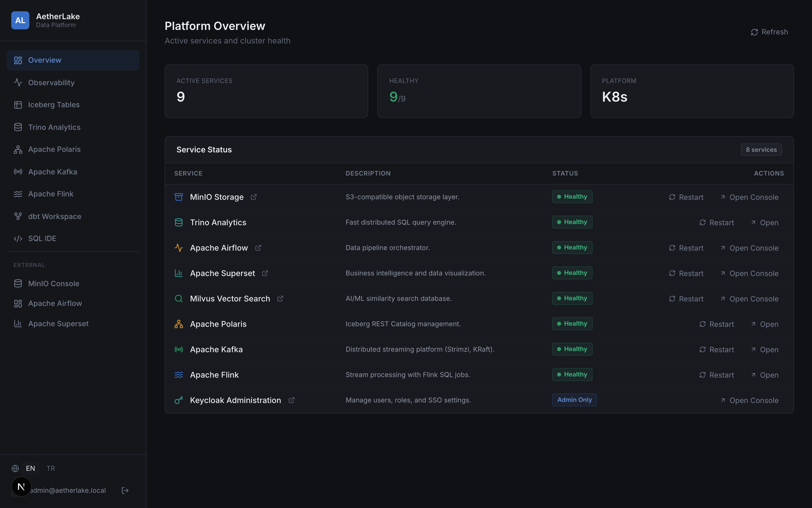The height and width of the screenshot is (508, 812).
Task: Open Console for Apache Superset
Action: point(749,273)
